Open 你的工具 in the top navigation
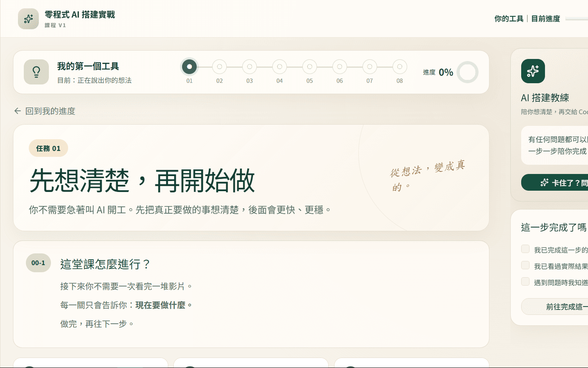The image size is (588, 368). 509,19
